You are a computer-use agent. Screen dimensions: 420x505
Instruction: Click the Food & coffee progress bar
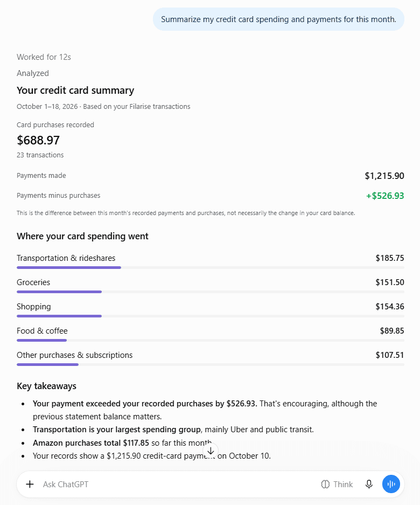coord(211,341)
